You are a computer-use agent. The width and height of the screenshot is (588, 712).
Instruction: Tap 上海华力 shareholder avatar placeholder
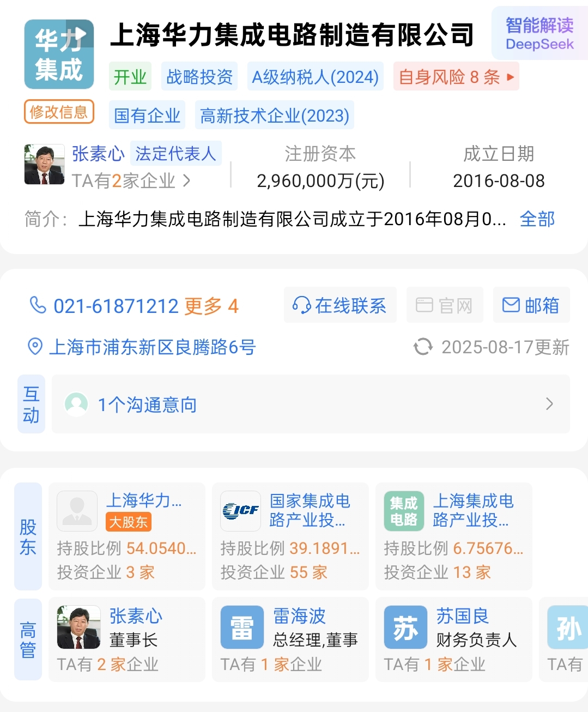77,511
